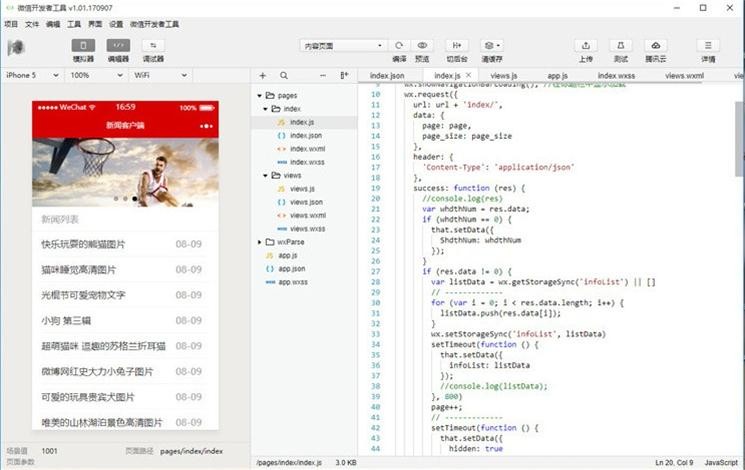Tap the basketball banner image in simulator

coord(125,172)
